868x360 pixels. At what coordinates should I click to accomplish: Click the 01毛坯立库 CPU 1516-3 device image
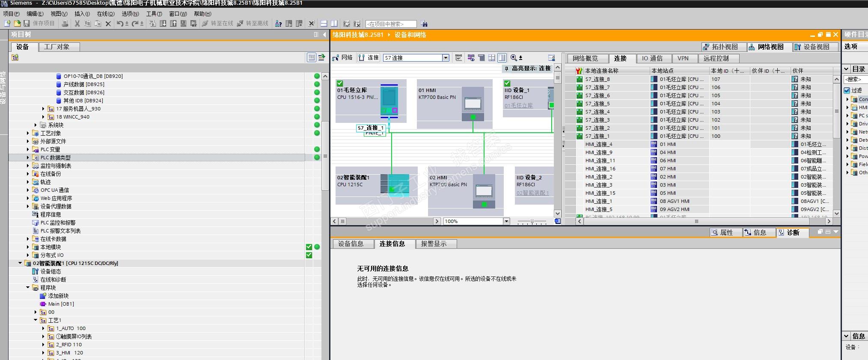pos(389,101)
